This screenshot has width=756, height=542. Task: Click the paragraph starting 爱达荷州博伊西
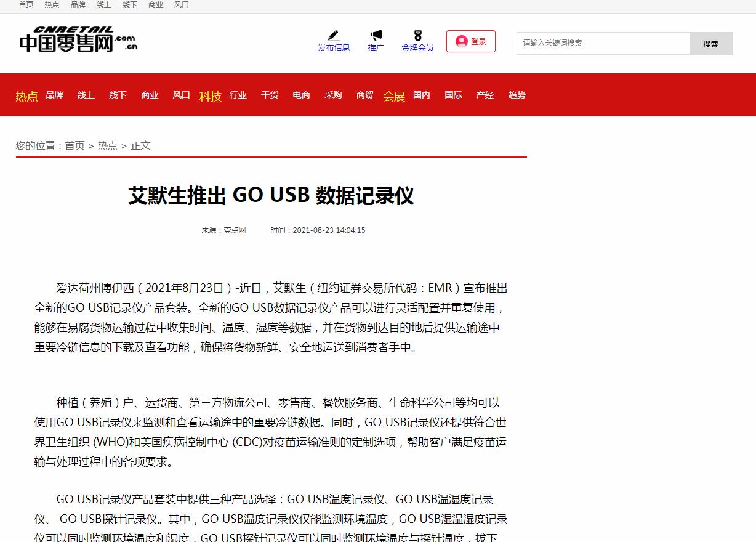tap(271, 317)
